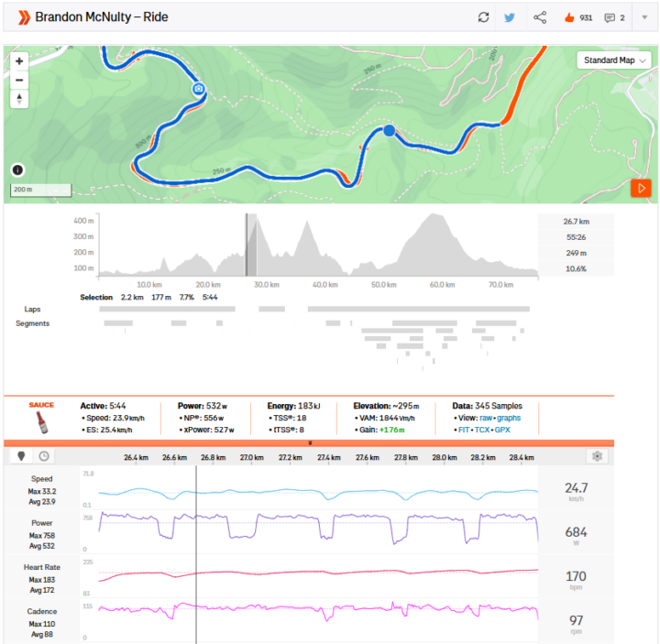The height and width of the screenshot is (644, 660).
Task: Share the ride on Twitter
Action: 510,17
